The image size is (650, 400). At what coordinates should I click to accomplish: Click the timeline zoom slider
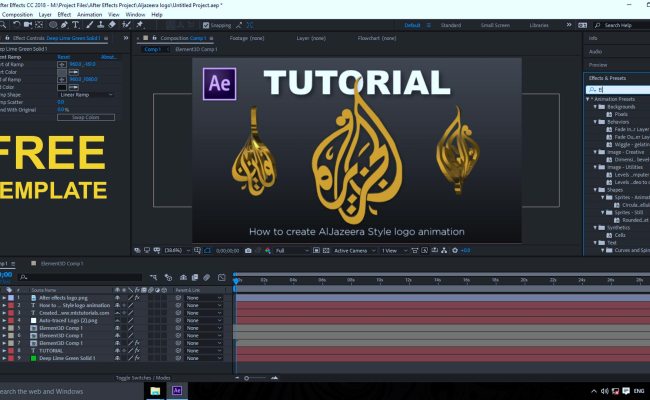[x=256, y=378]
